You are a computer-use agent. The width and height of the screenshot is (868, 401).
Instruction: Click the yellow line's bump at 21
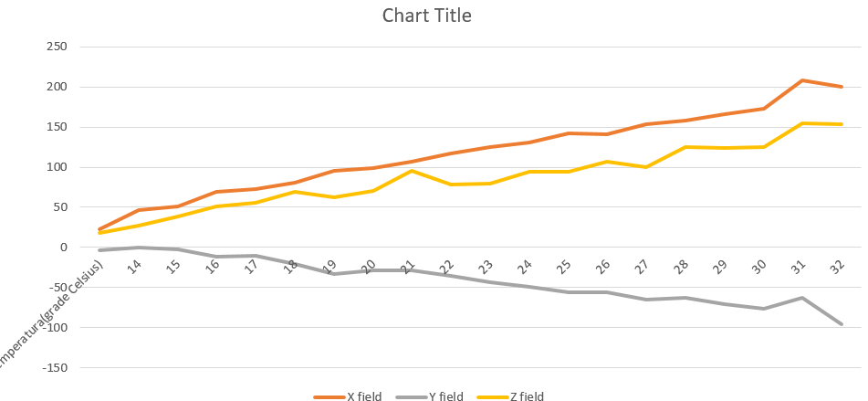[x=411, y=171]
